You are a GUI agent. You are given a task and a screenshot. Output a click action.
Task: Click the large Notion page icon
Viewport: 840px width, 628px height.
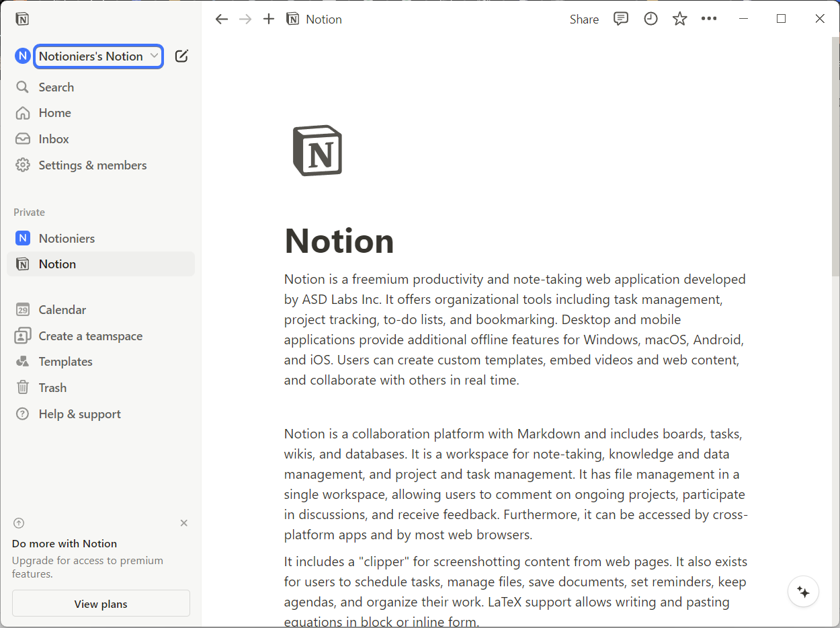click(x=317, y=151)
